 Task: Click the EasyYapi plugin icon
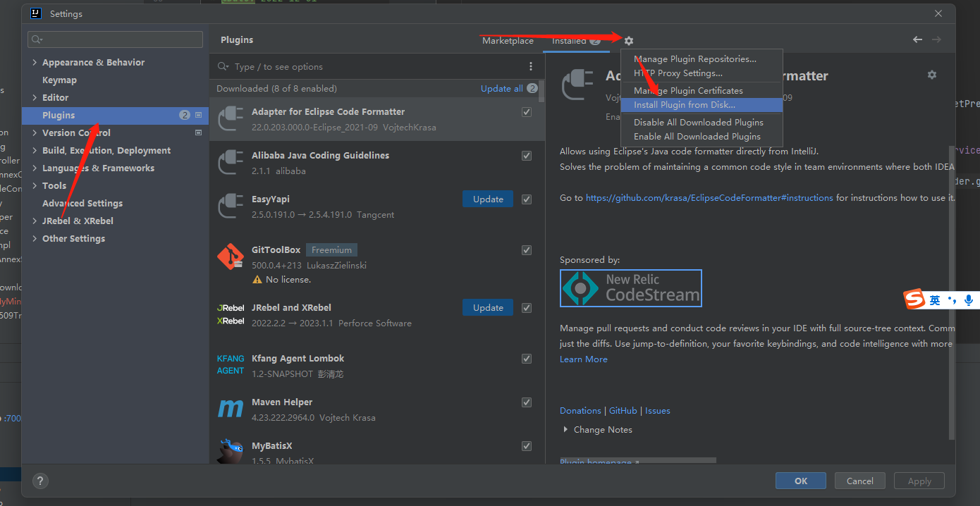point(231,206)
